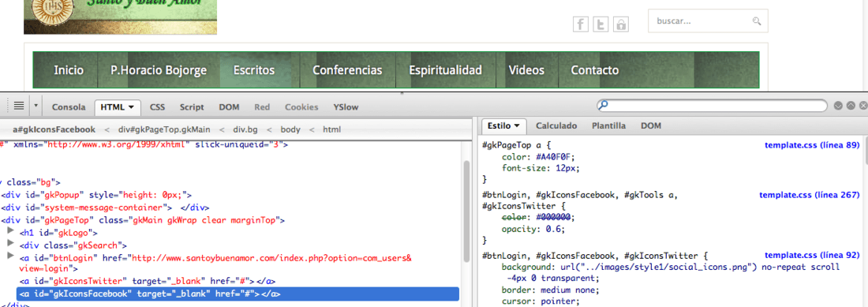Open the Inicio menu item
868x307 pixels.
[69, 70]
